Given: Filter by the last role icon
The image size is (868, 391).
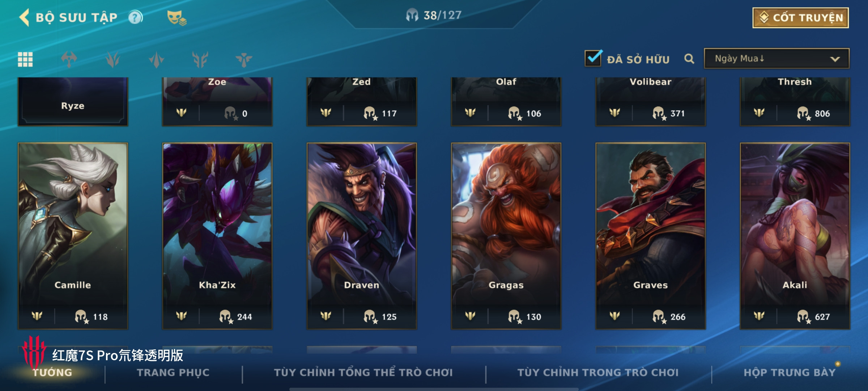Looking at the screenshot, I should coord(244,59).
